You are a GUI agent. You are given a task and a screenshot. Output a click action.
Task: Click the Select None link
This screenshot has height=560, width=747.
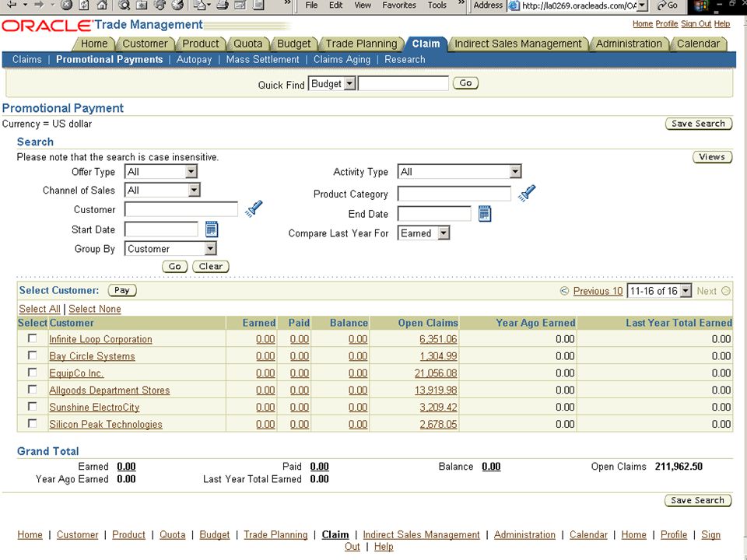95,309
